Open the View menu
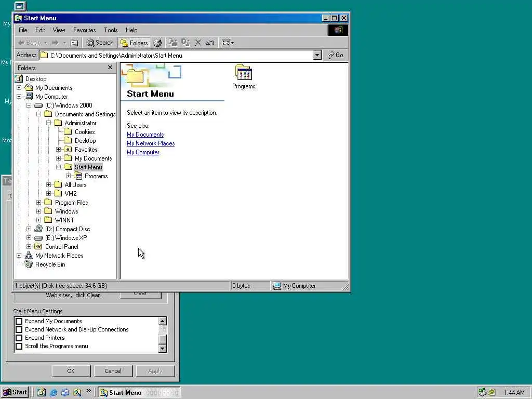The width and height of the screenshot is (532, 399). click(x=59, y=30)
